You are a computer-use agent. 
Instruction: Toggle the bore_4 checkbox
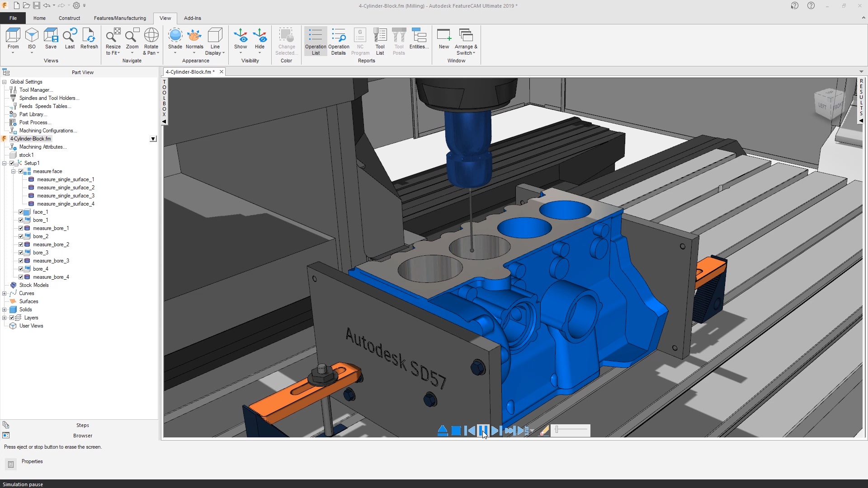click(21, 269)
